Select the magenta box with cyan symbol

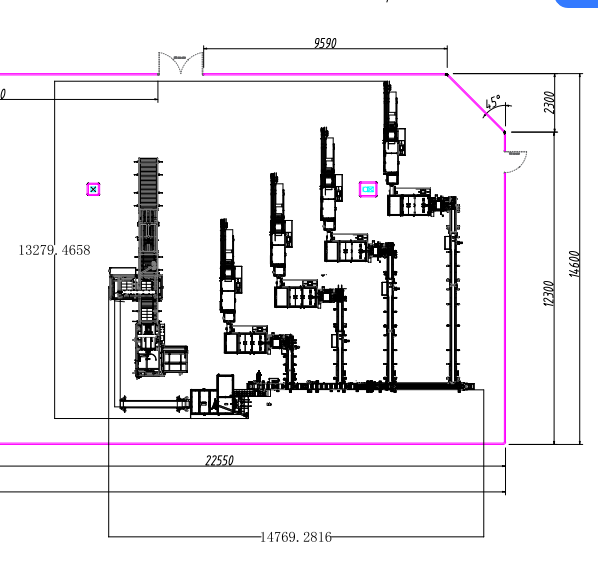pyautogui.click(x=368, y=189)
